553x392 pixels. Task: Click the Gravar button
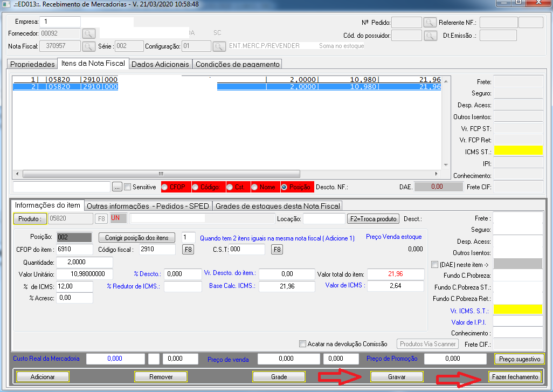click(397, 377)
